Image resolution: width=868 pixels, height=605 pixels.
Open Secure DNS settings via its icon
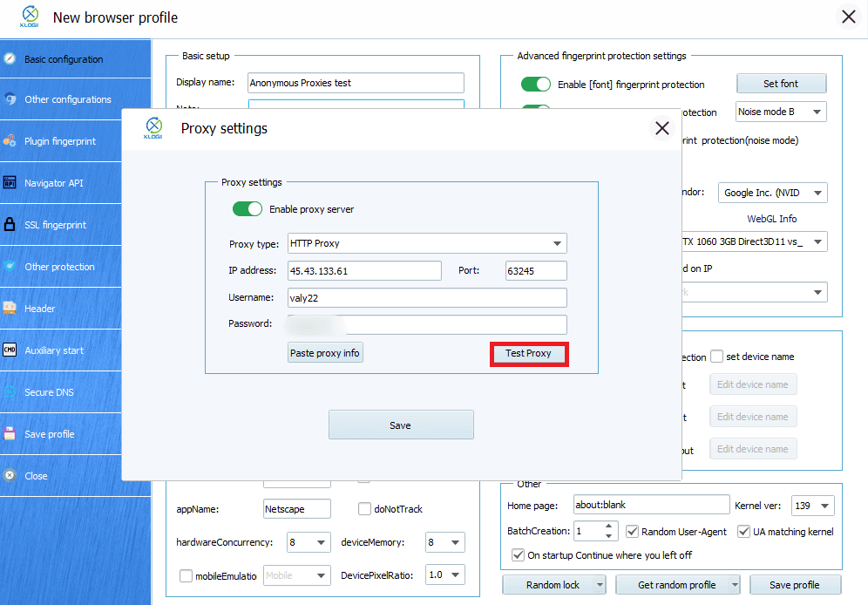click(x=10, y=391)
